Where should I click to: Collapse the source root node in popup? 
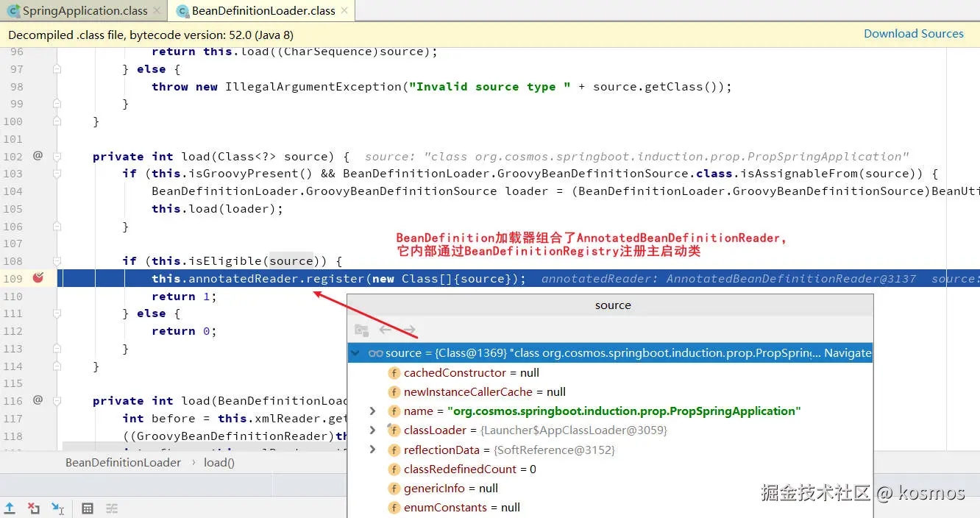tap(357, 353)
